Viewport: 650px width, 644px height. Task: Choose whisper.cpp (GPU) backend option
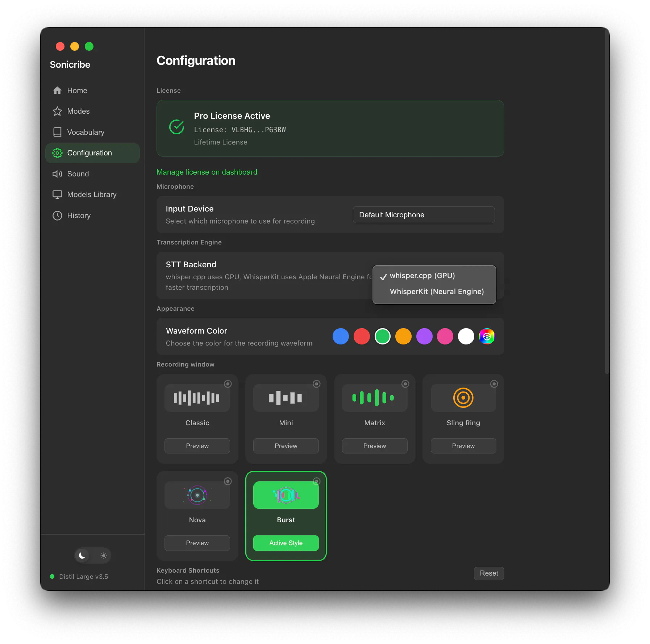(x=434, y=276)
